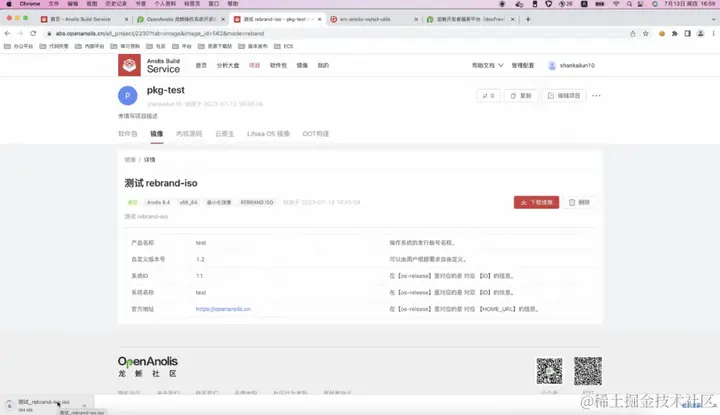Open a new browser tab
This screenshot has height=415, width=720.
point(528,19)
